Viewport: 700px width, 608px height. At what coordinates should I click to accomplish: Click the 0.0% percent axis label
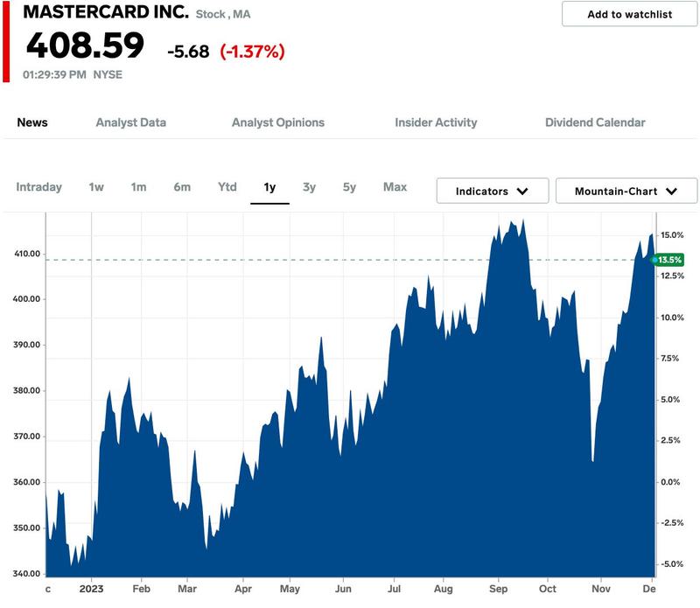(x=670, y=482)
